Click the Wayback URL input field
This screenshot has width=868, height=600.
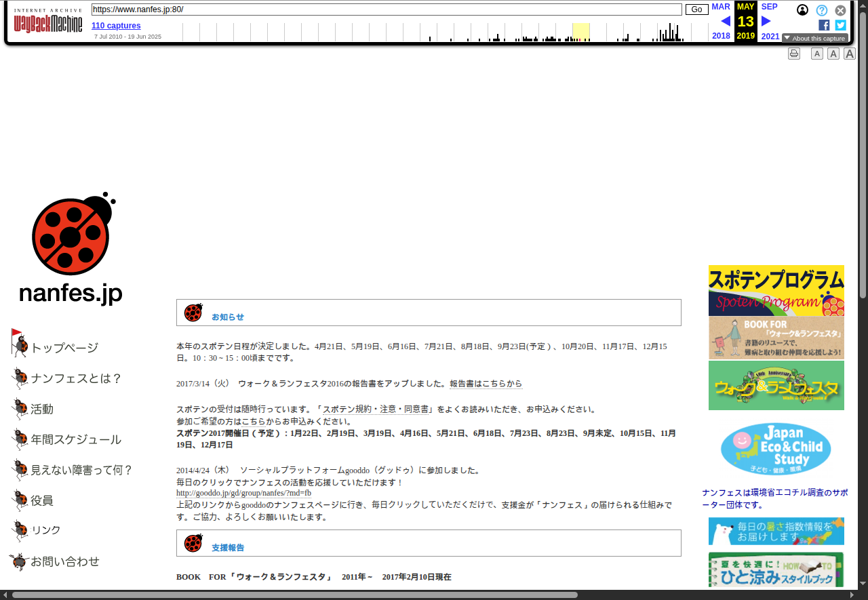pyautogui.click(x=387, y=9)
